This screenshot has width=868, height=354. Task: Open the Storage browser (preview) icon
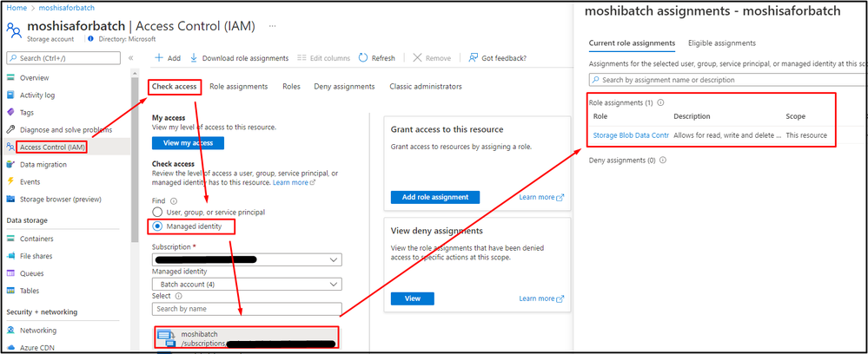click(x=10, y=200)
